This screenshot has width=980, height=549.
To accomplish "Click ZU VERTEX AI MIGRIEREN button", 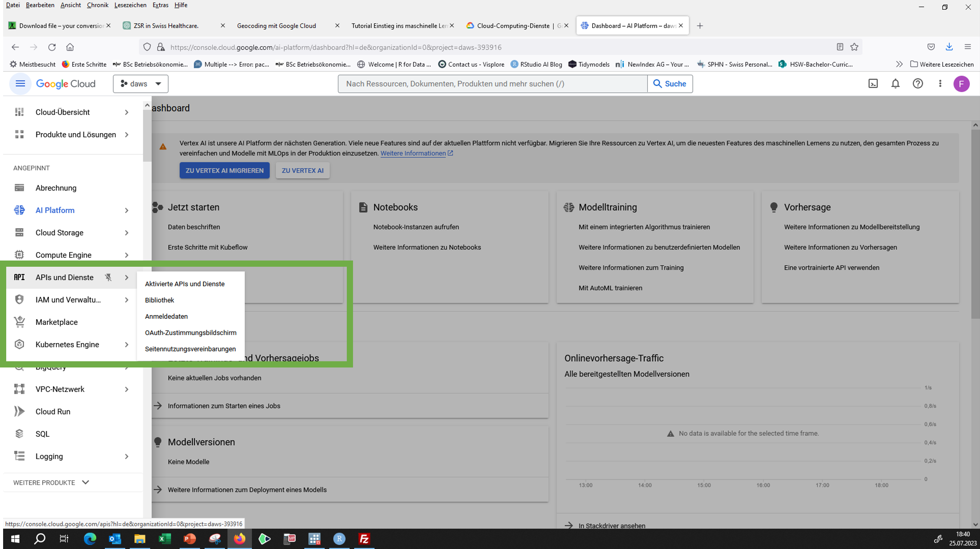I will click(x=224, y=170).
